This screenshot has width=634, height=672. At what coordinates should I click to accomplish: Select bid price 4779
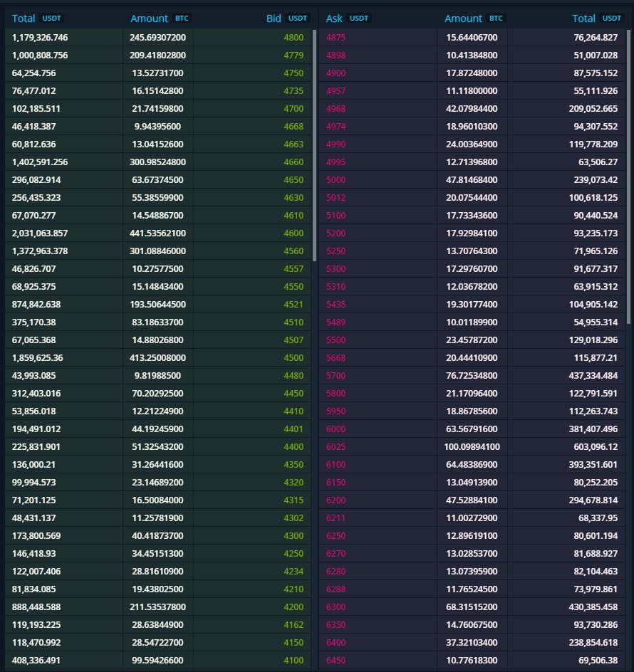click(x=293, y=56)
